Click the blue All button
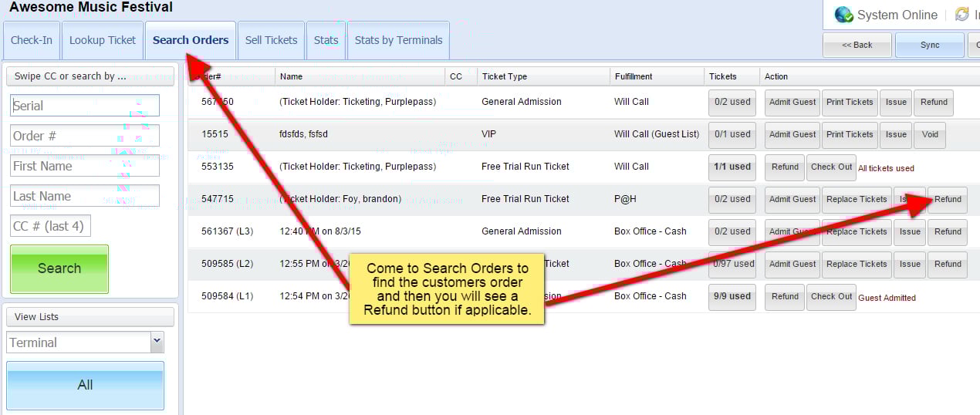 (x=85, y=385)
